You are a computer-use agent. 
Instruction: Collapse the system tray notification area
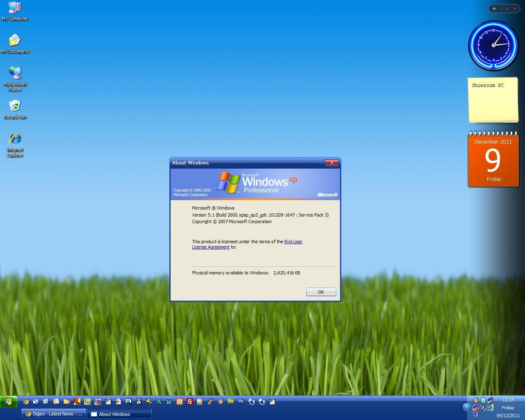[x=467, y=407]
